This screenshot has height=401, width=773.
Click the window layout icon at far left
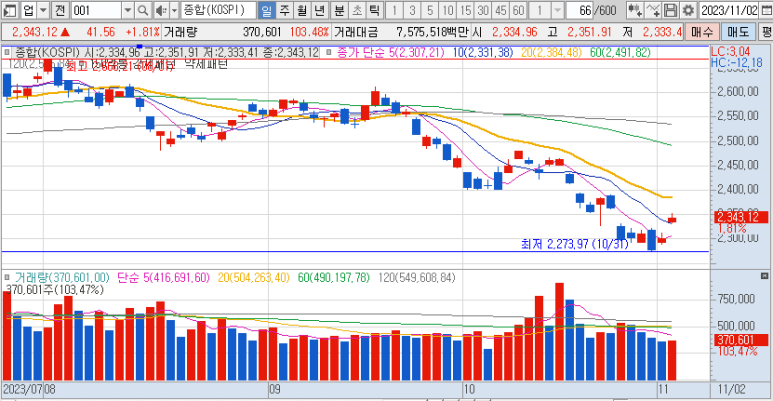click(x=9, y=10)
